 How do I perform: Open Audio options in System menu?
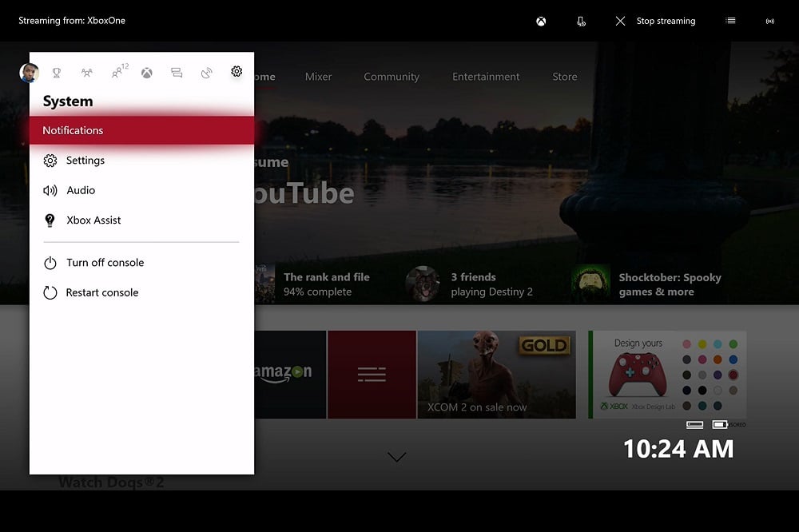pyautogui.click(x=80, y=190)
